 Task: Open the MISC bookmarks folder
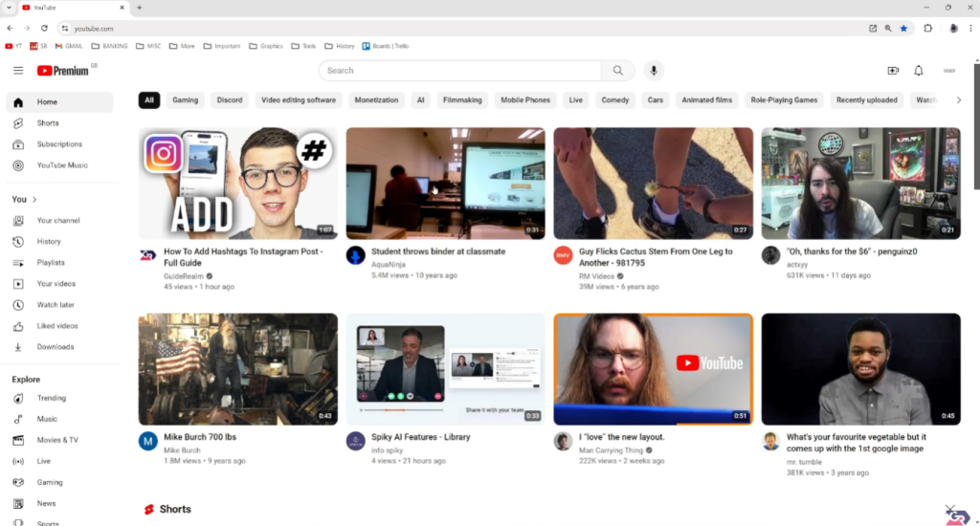coord(148,46)
